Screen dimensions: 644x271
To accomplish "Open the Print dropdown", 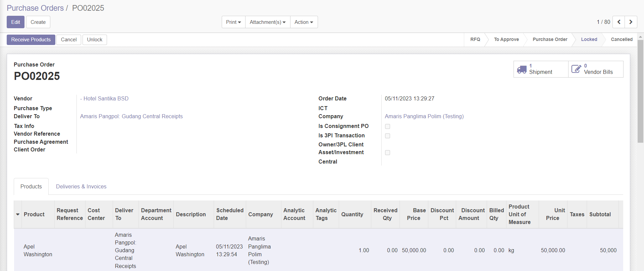I will point(233,22).
